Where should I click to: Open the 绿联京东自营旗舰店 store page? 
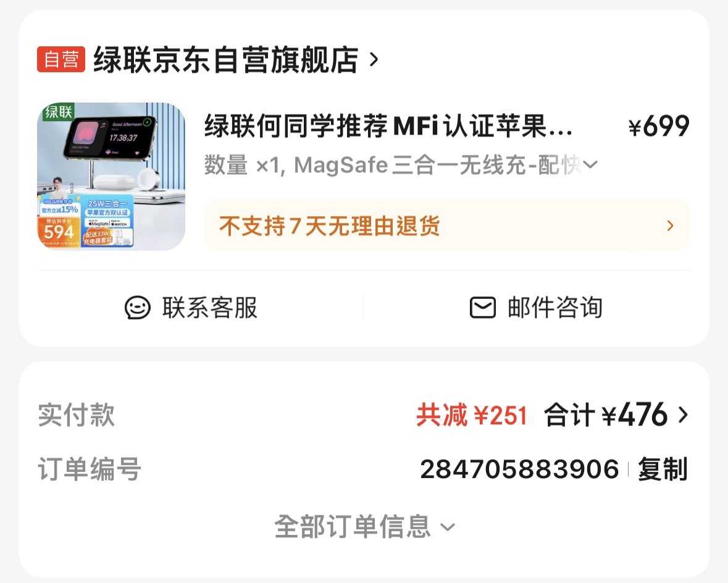(x=225, y=59)
